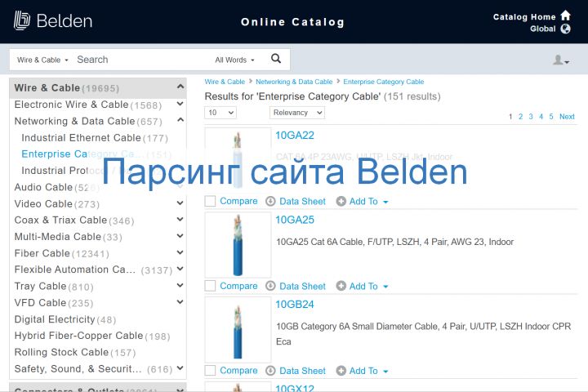The width and height of the screenshot is (588, 392).
Task: Open product link 10GA25
Action: 295,220
